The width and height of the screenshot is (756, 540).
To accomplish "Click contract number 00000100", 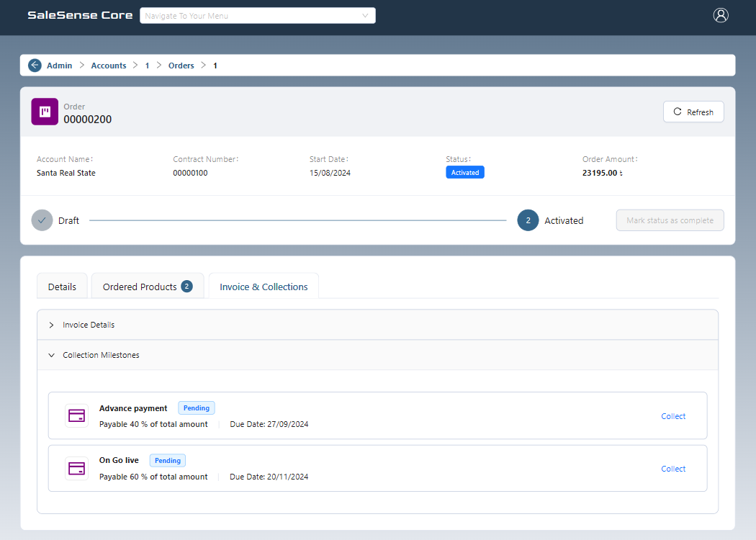I will click(x=191, y=173).
